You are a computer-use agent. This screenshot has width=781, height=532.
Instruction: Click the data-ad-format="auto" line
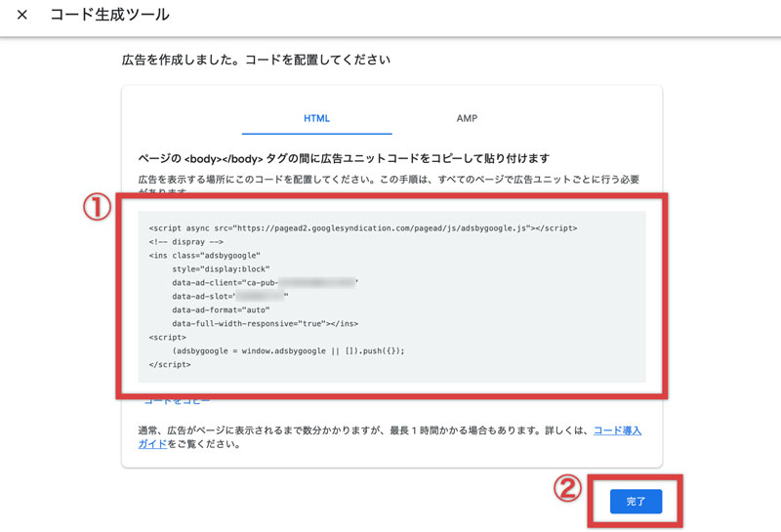221,309
